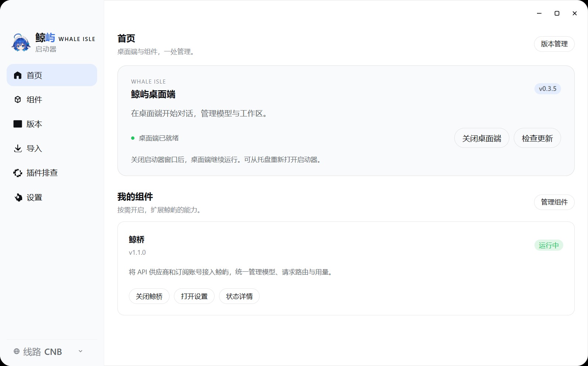Screen dimensions: 588x366
Task: Click the 版本管理 button
Action: [x=554, y=44]
